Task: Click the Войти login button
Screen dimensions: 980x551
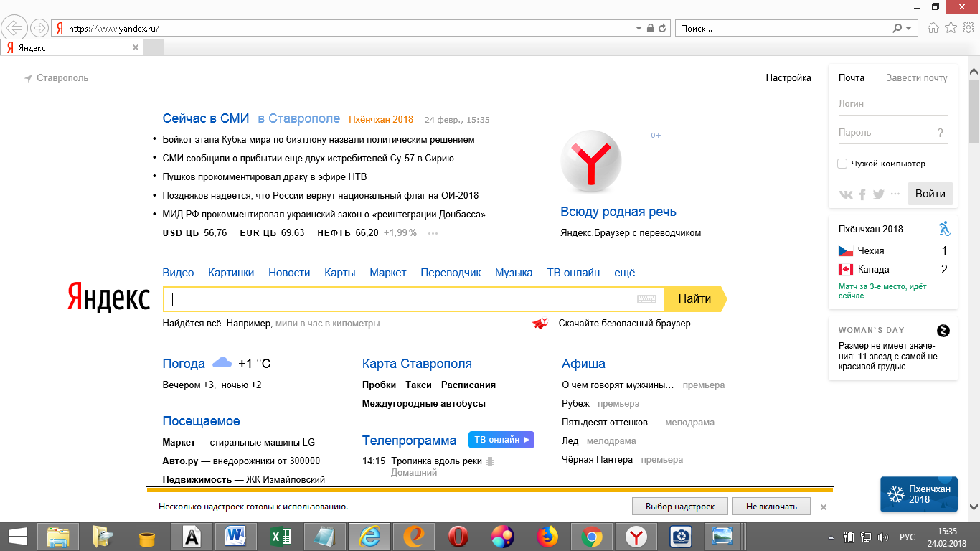Action: 930,194
